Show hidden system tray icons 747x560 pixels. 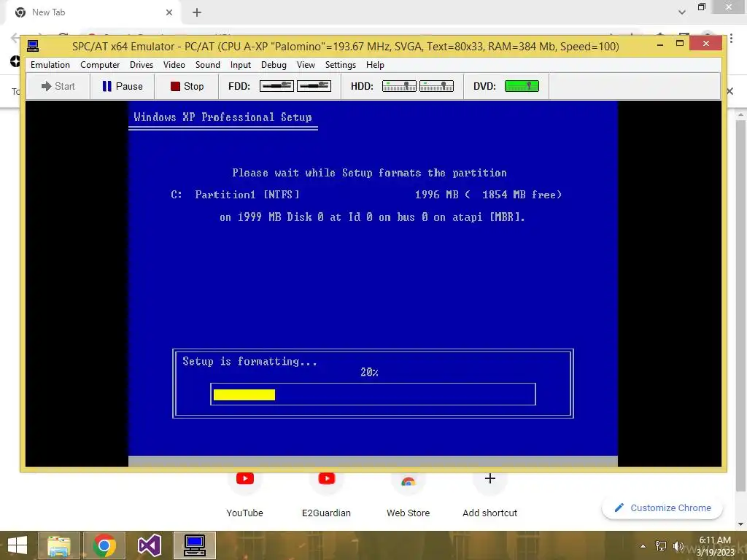pyautogui.click(x=643, y=546)
